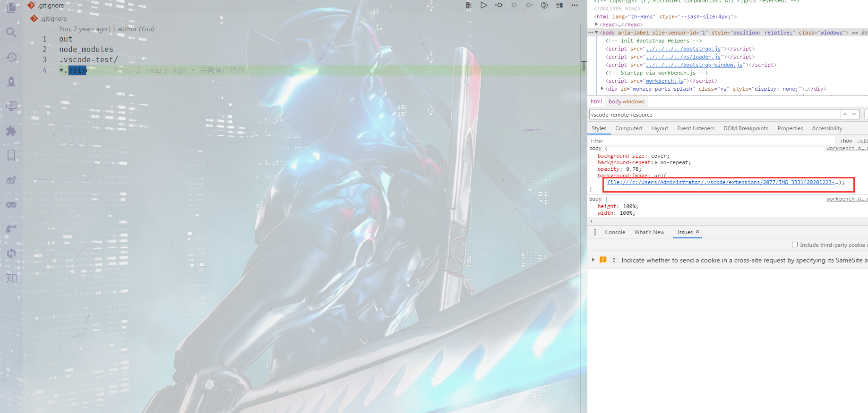The width and height of the screenshot is (868, 413).
Task: Click the open-changes file icon in editor toolbar
Action: pos(469,5)
